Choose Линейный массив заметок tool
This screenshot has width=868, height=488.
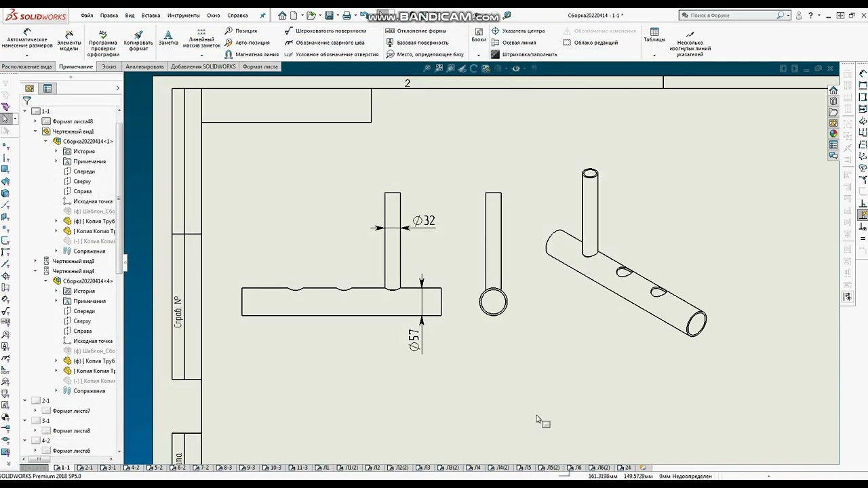point(202,38)
